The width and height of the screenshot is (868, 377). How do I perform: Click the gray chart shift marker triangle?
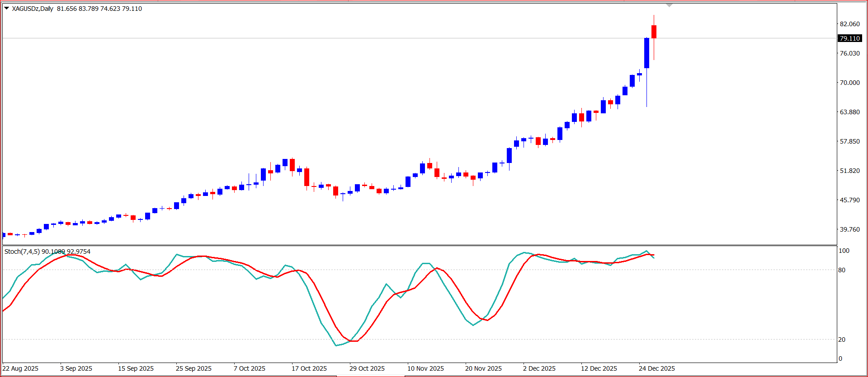click(x=669, y=5)
